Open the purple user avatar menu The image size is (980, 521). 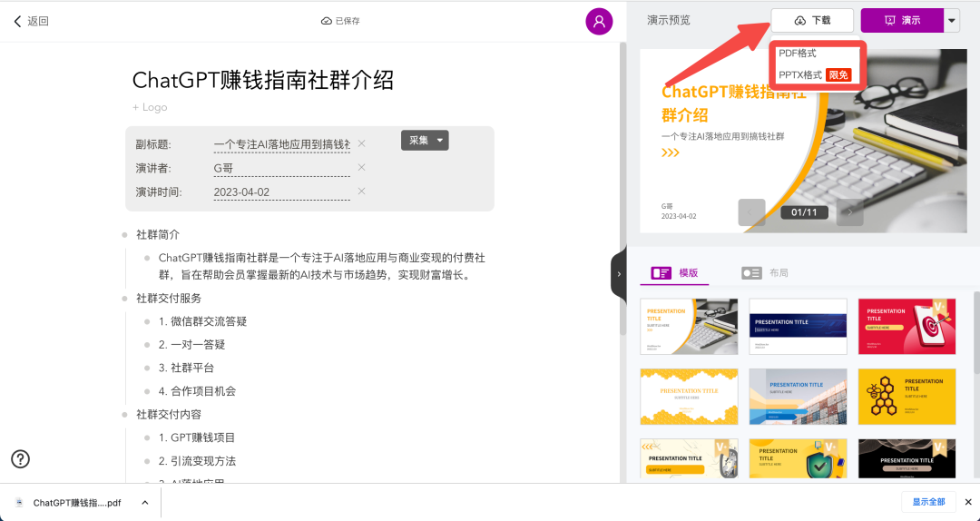(599, 21)
